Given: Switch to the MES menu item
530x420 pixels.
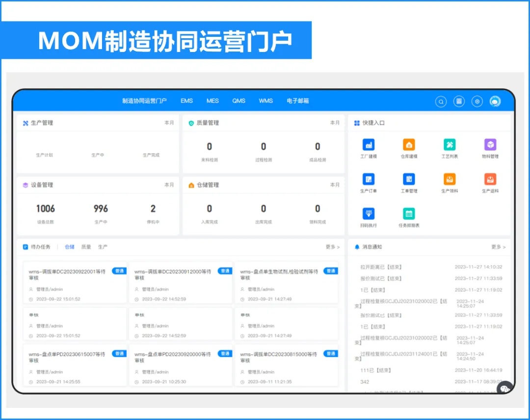Looking at the screenshot, I should coord(212,101).
